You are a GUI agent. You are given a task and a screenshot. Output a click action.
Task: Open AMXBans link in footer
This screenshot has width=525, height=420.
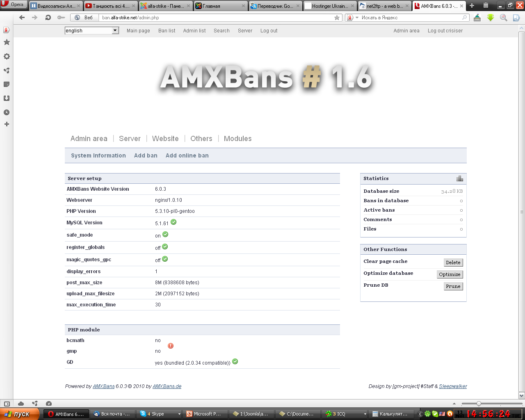(x=104, y=386)
